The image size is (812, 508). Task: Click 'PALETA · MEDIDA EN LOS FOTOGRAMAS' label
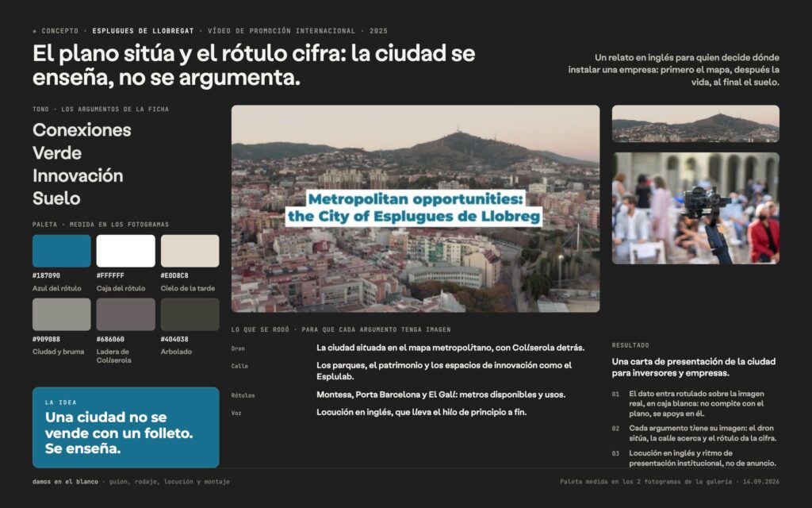coord(101,225)
